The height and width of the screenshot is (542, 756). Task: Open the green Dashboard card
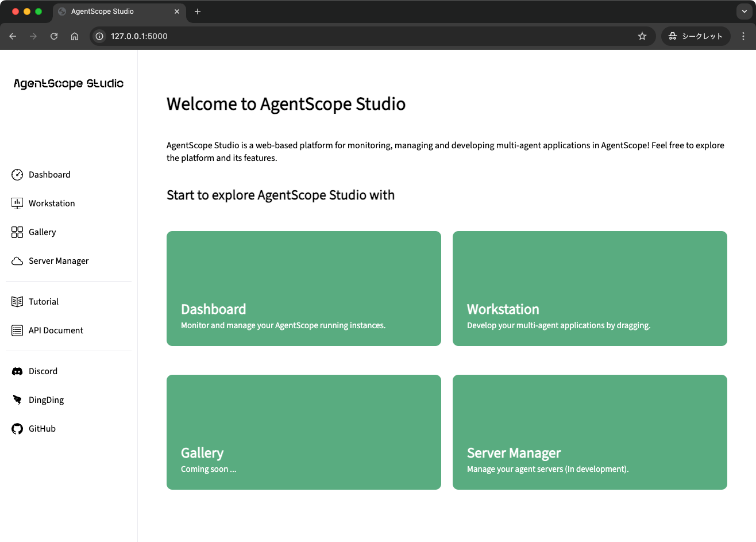point(304,289)
